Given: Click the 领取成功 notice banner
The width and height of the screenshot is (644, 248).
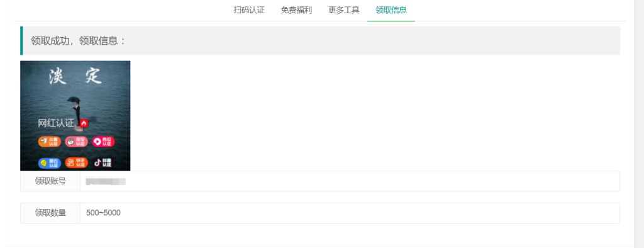Looking at the screenshot, I should (x=320, y=41).
